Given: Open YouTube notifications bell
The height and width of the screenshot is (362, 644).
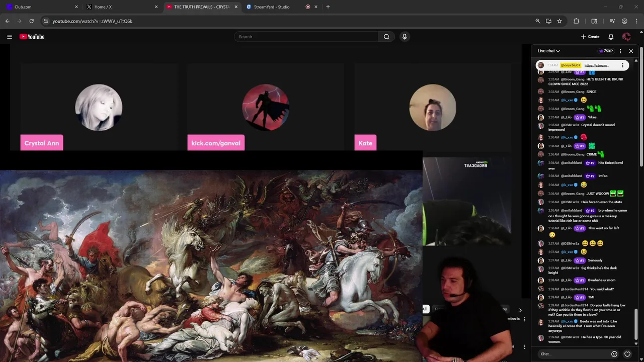Looking at the screenshot, I should tap(611, 37).
